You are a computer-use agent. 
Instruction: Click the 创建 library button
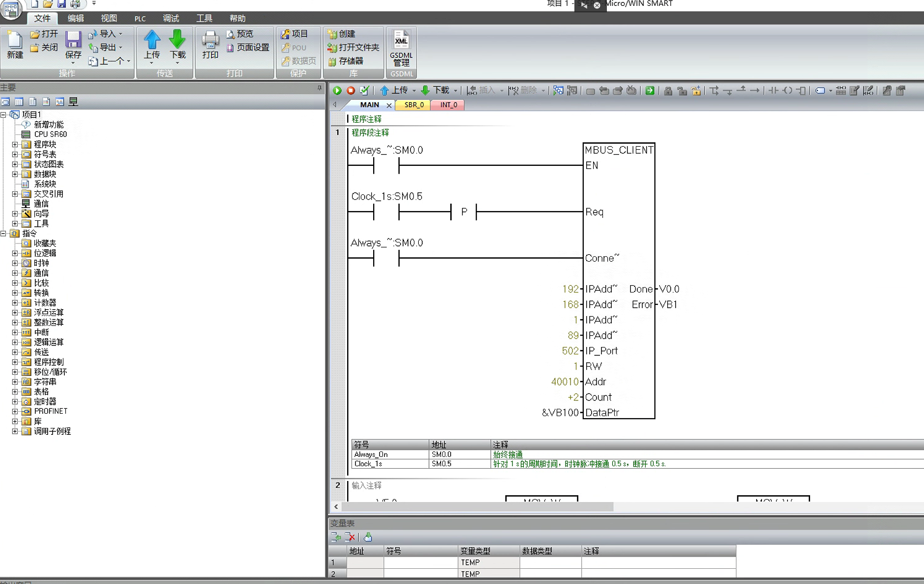coord(341,34)
